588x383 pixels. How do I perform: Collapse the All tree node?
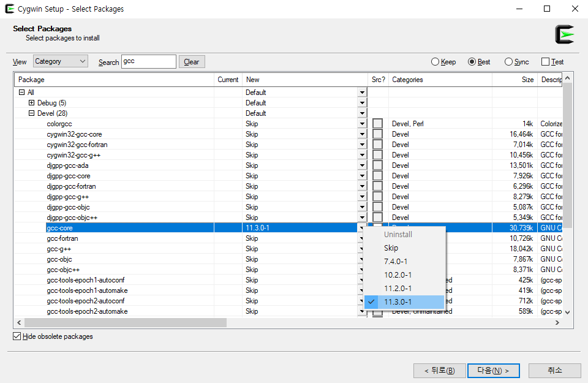point(22,93)
